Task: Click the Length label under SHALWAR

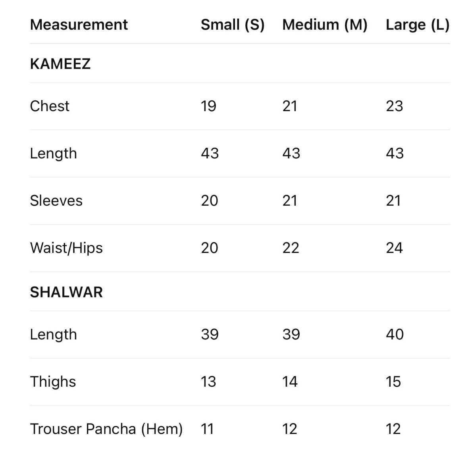Action: 53,334
